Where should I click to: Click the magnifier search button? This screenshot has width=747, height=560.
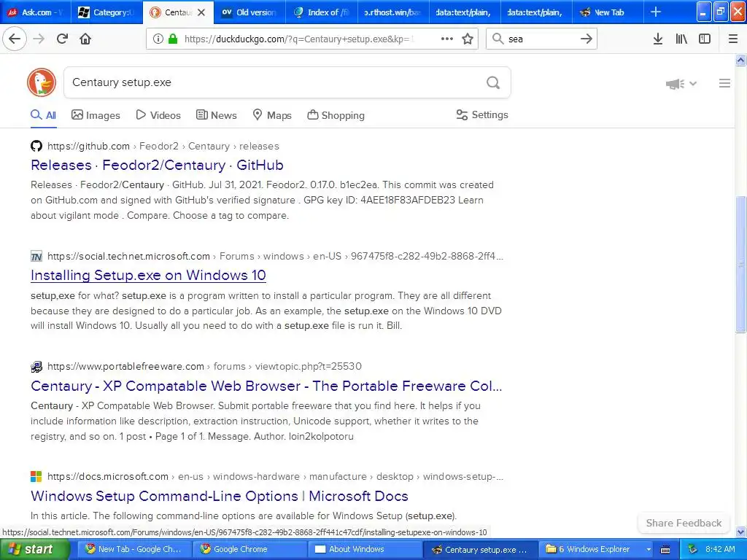pyautogui.click(x=493, y=82)
